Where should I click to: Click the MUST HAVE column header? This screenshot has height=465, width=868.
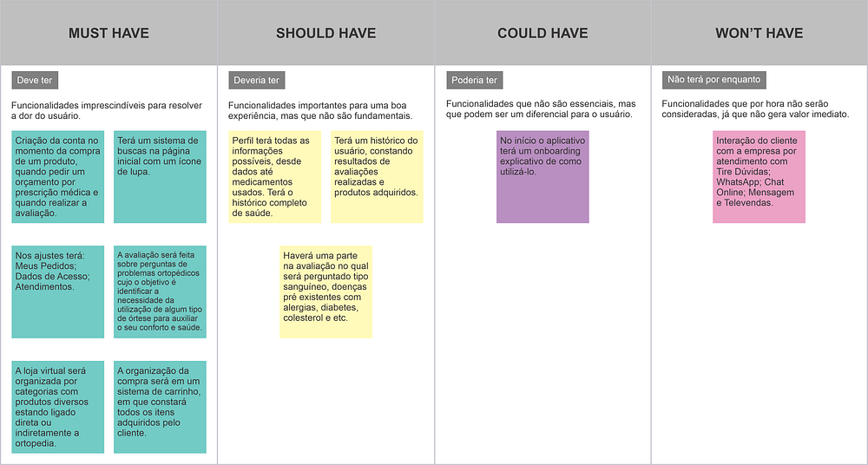click(108, 33)
